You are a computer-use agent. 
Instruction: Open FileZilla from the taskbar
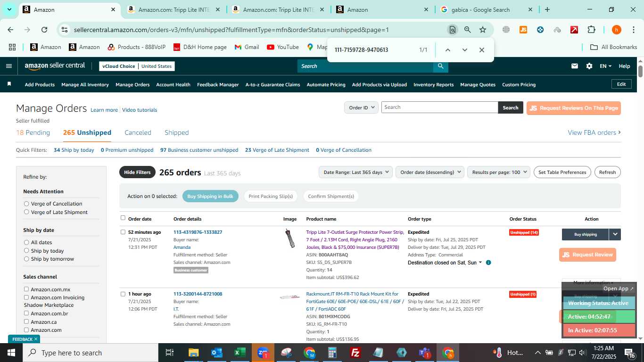coord(355,353)
